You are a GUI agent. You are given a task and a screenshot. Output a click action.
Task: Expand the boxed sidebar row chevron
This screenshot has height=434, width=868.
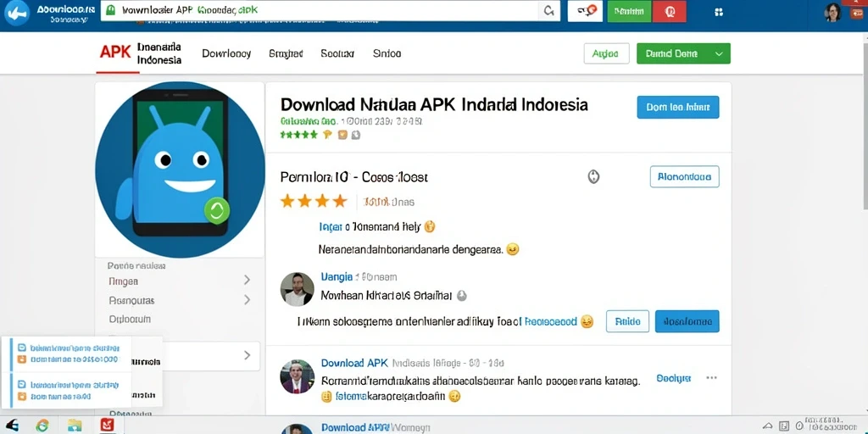(x=247, y=355)
